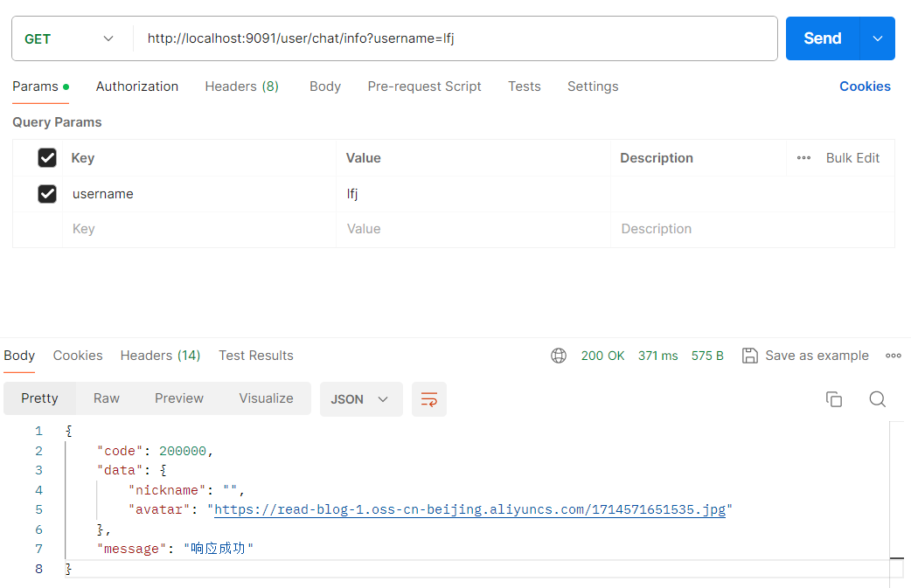Switch to the Params tab
911x588 pixels.
pos(41,86)
